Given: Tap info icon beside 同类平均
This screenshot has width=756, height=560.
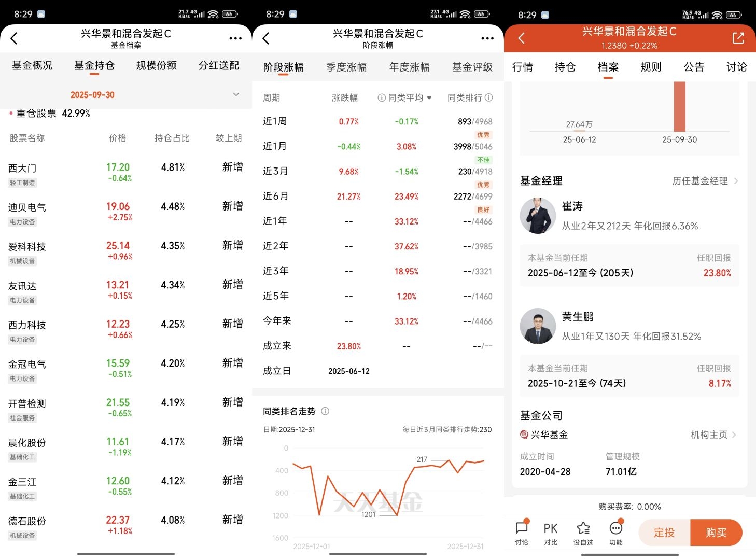Looking at the screenshot, I should coord(382,97).
